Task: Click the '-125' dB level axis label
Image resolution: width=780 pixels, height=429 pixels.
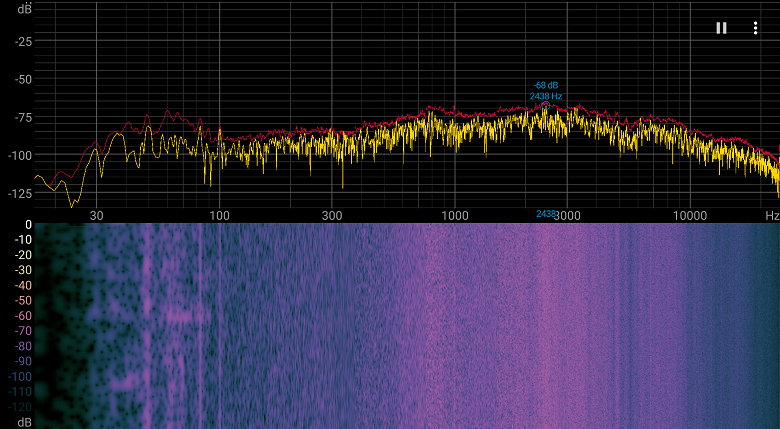Action: coord(20,193)
